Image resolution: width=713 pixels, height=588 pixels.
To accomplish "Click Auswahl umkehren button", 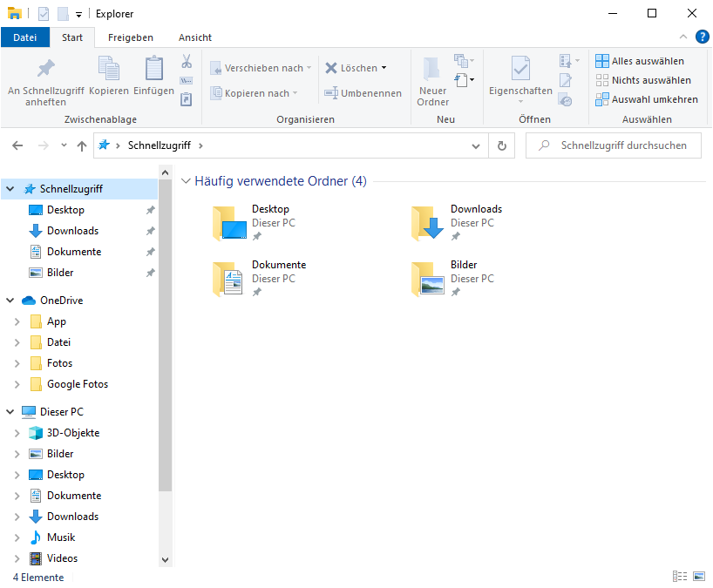I will (646, 99).
